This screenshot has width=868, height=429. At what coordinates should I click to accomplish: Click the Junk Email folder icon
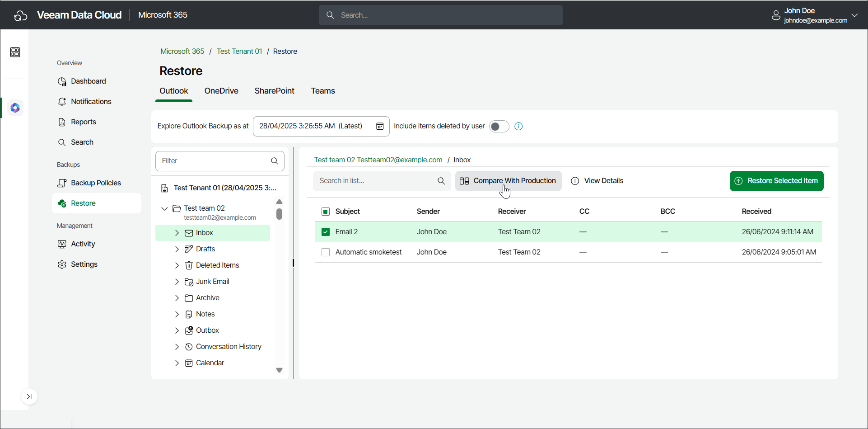point(189,282)
